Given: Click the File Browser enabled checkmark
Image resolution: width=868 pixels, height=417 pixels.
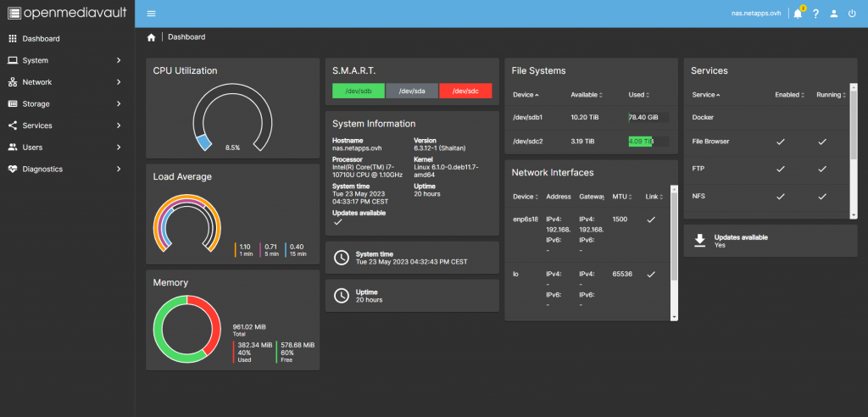Looking at the screenshot, I should point(780,142).
